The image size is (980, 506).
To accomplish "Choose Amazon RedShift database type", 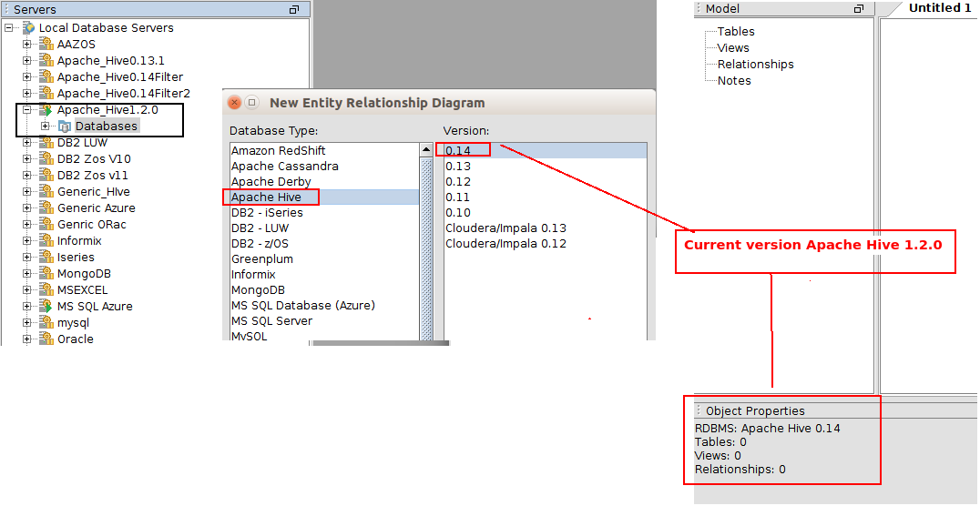I will tap(323, 150).
